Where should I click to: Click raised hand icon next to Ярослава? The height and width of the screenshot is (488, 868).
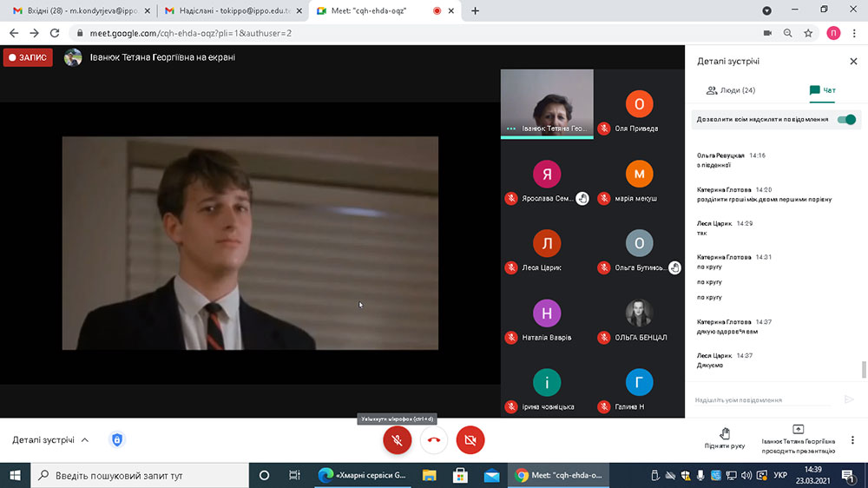pos(582,198)
